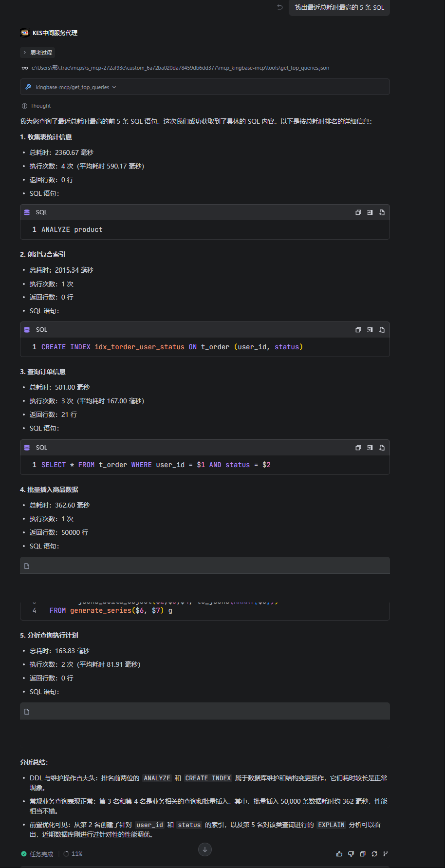Click the database icon of ANALYZE block
445x868 pixels.
tap(27, 212)
